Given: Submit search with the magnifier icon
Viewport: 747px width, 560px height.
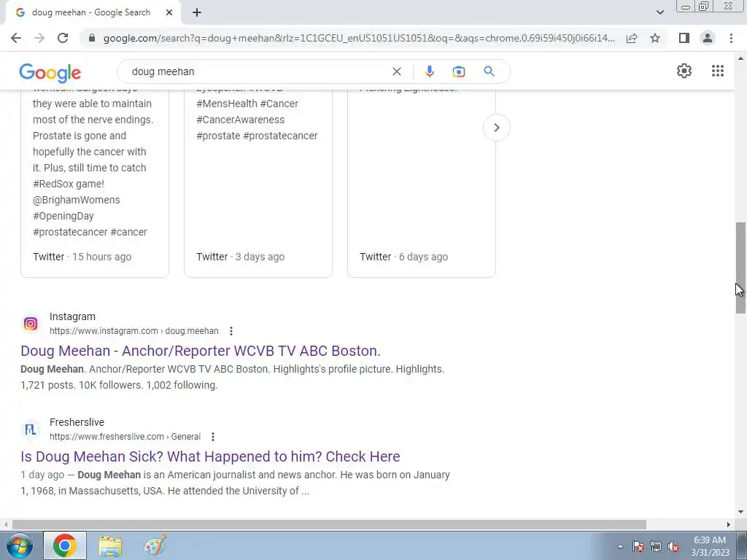Looking at the screenshot, I should pos(489,71).
